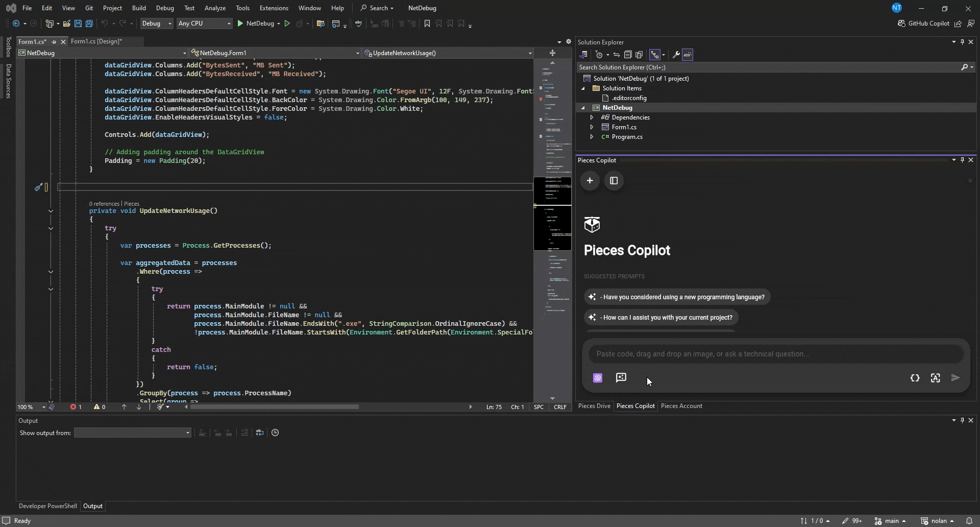Toggle auto-hide pin on Solution Explorer

(x=962, y=42)
